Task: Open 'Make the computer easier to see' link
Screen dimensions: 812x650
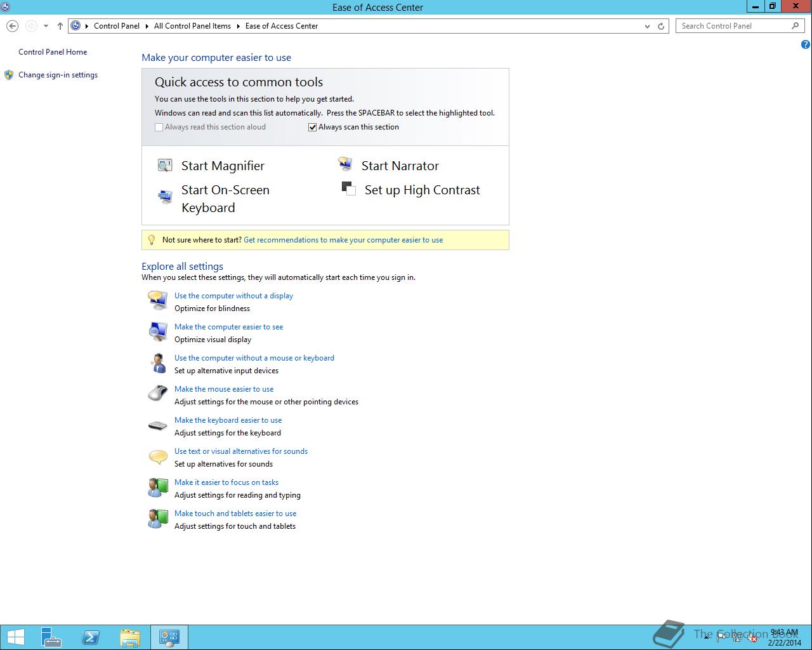Action: tap(228, 327)
